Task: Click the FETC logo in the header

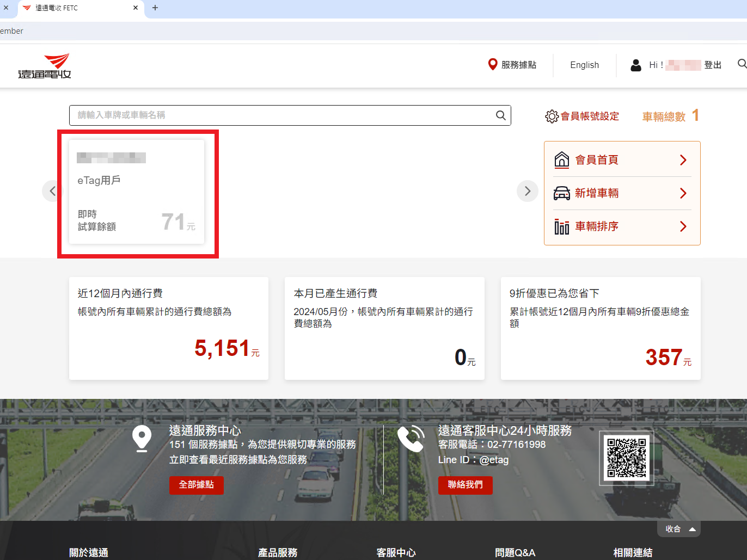Action: tap(45, 66)
